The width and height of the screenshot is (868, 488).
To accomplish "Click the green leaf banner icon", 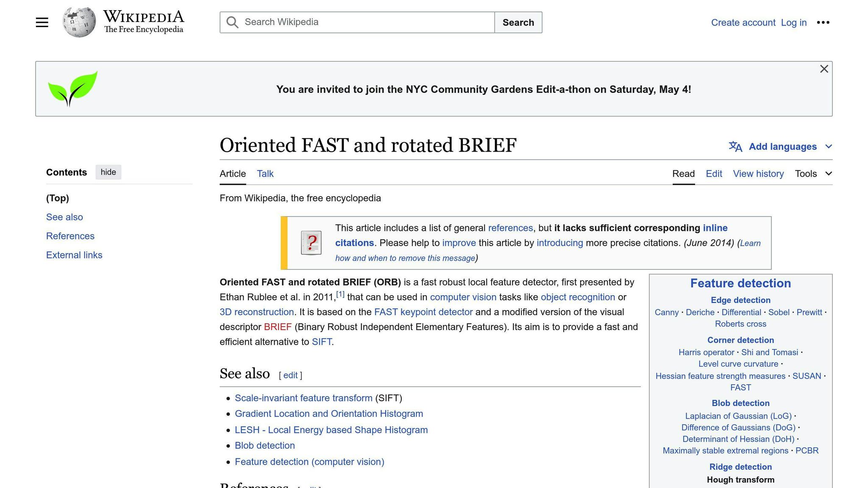I will [72, 89].
